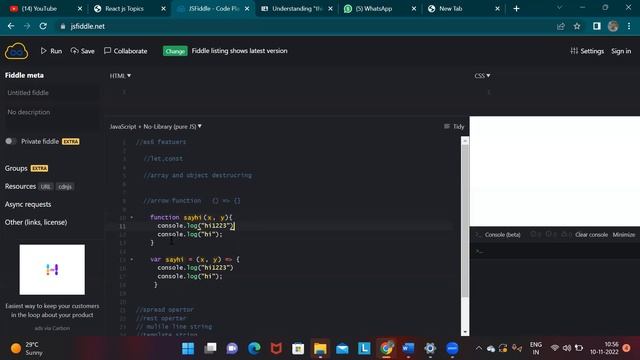Open the Chrome profile avatar
Screen dimensions: 640x360
coord(613,26)
